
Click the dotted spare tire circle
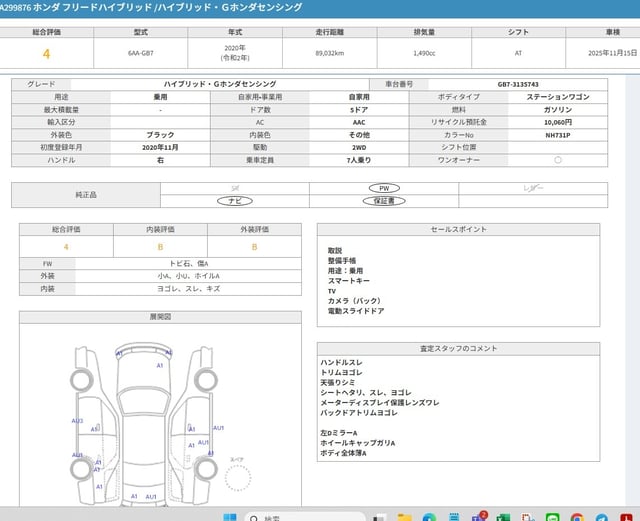[237, 476]
